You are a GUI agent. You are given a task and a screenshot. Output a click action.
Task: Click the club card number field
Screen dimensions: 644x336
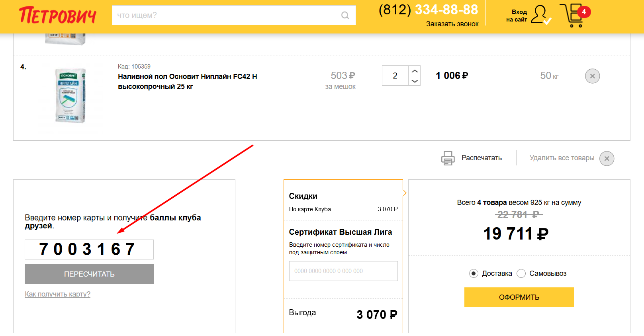(89, 250)
